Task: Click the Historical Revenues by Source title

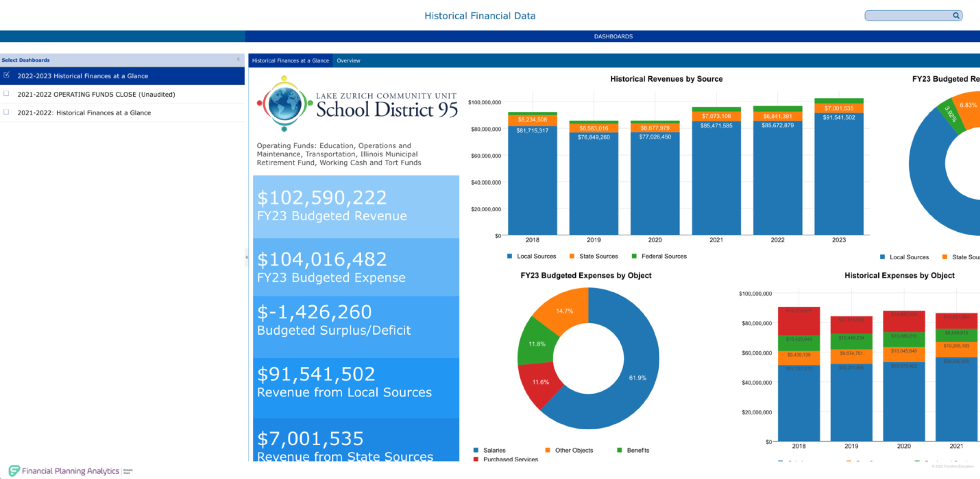Action: (666, 79)
